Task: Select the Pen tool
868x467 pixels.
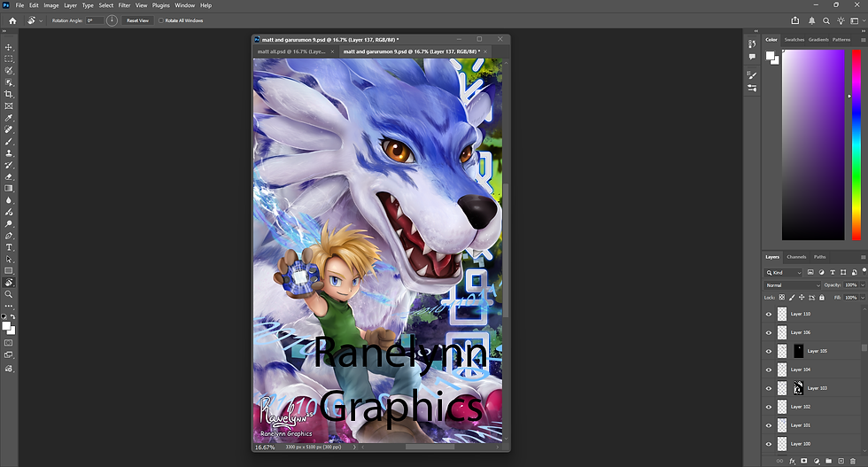Action: (x=9, y=236)
